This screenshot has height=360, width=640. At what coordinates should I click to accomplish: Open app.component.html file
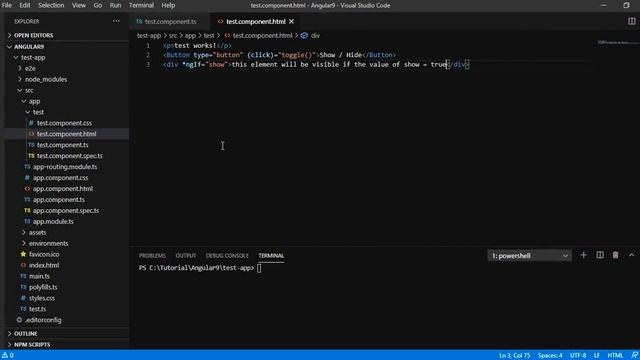[x=63, y=189]
